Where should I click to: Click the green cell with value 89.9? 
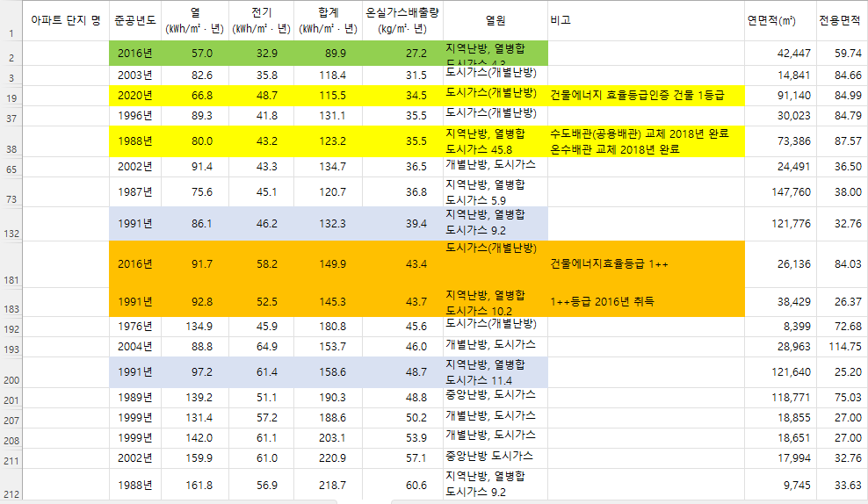tap(329, 54)
